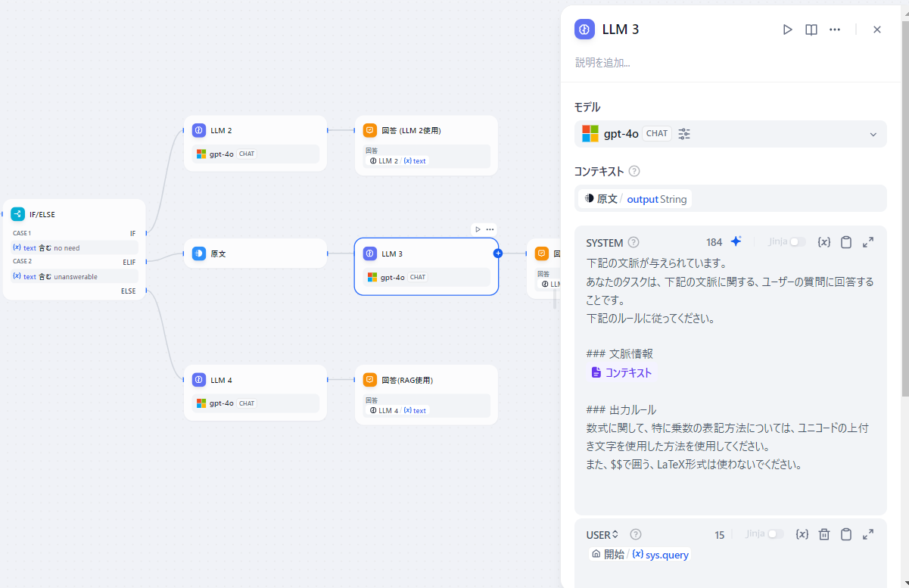This screenshot has height=588, width=909.
Task: Delete the USER message block
Action: click(x=824, y=534)
